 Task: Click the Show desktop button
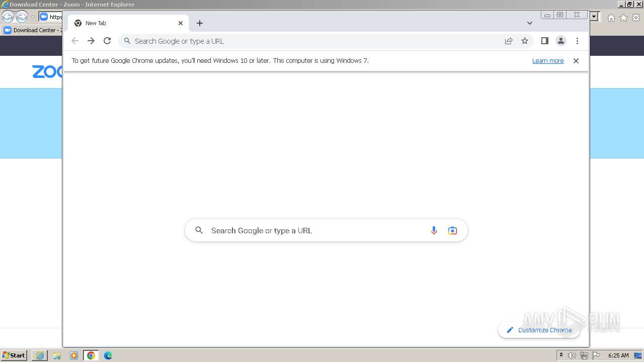(x=638, y=355)
